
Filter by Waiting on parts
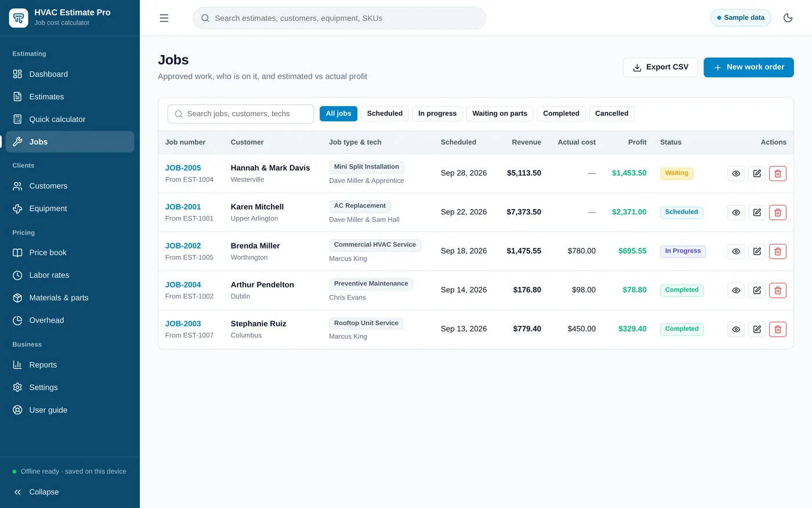point(500,114)
